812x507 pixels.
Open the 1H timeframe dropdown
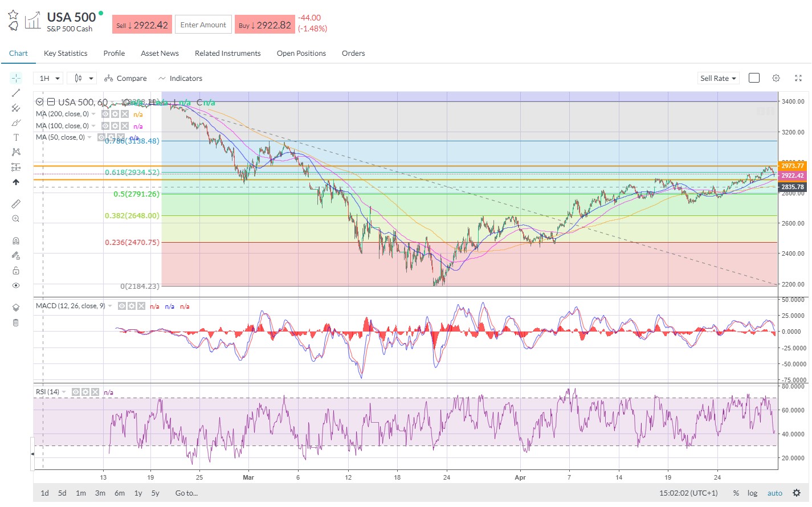[48, 79]
